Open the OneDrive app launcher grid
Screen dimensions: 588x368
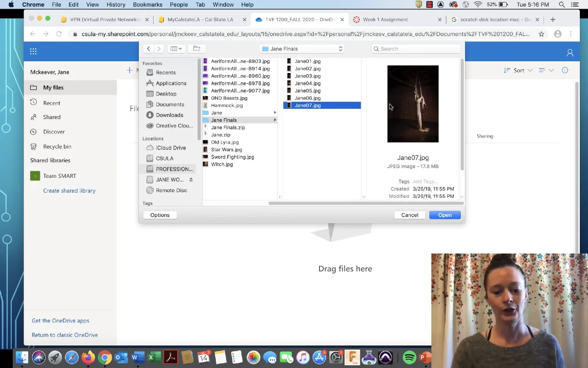tap(33, 52)
